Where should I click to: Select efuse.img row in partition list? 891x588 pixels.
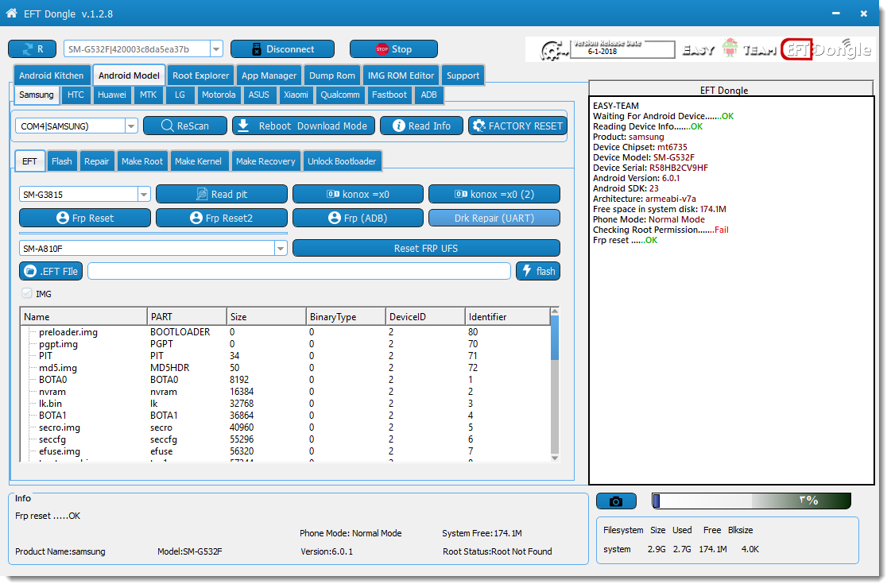285,451
